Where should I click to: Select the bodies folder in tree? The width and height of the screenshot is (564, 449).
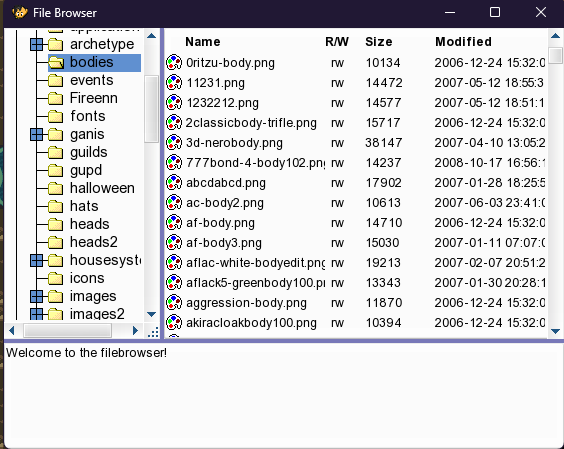pos(95,63)
